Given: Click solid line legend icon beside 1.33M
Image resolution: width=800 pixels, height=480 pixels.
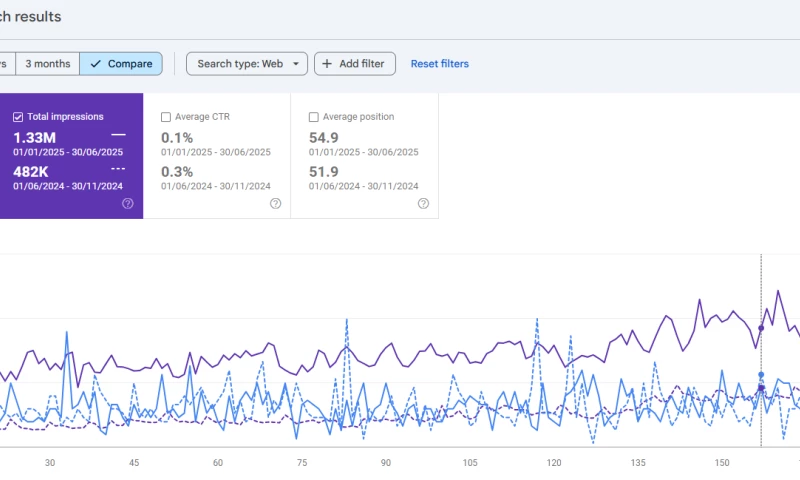Looking at the screenshot, I should (118, 134).
